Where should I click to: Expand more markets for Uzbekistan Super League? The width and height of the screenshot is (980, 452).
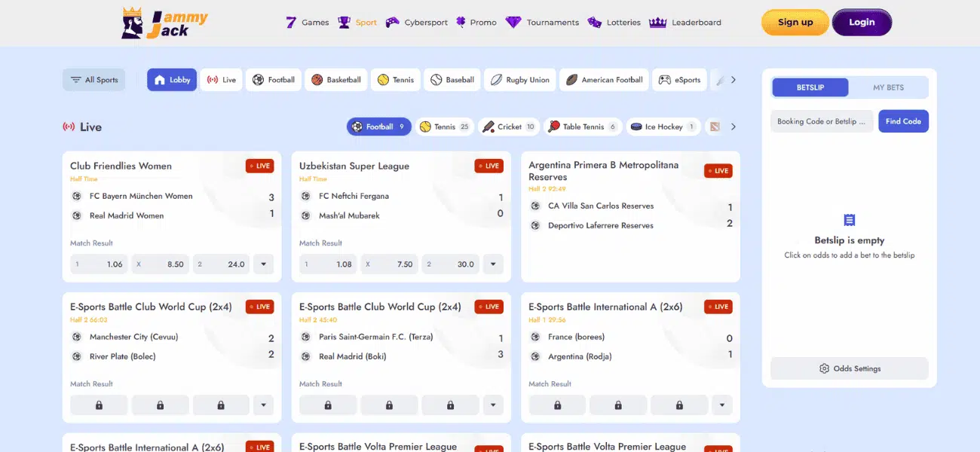(492, 264)
